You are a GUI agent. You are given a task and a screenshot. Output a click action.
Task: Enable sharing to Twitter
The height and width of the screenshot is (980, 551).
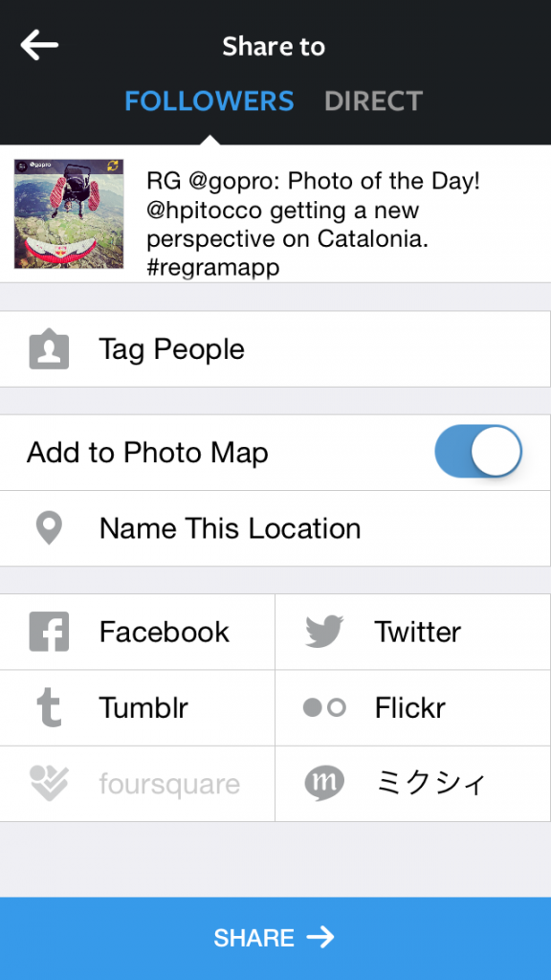[x=413, y=632]
